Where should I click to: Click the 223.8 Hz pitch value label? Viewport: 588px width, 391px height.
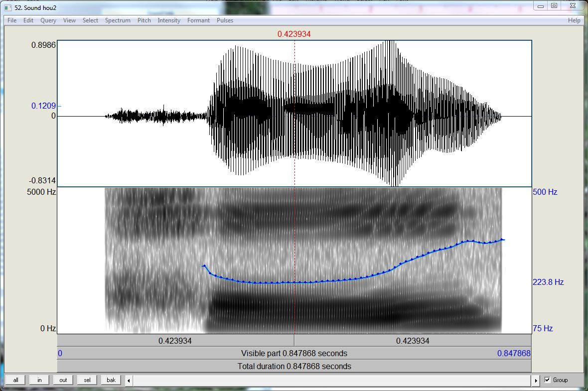click(548, 282)
